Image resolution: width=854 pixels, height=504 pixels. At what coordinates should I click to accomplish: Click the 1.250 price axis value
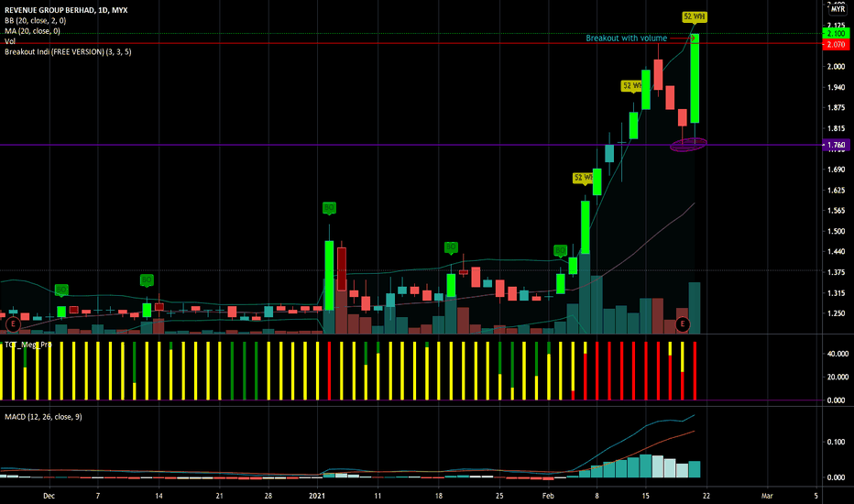click(836, 313)
